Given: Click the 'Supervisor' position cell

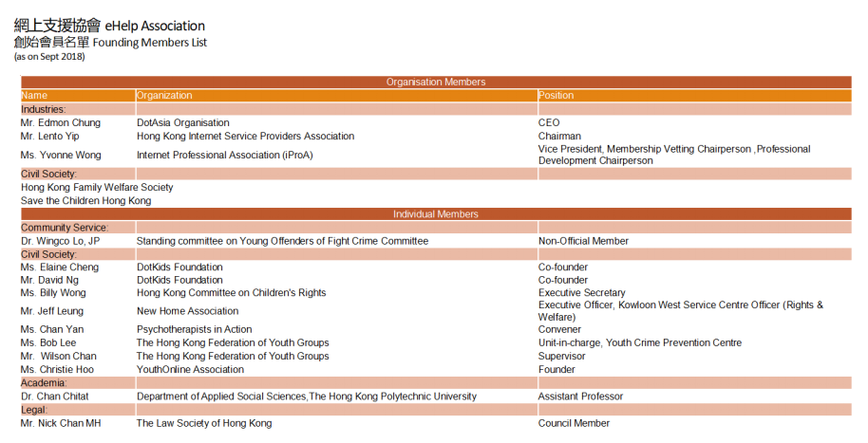Looking at the screenshot, I should tap(561, 356).
